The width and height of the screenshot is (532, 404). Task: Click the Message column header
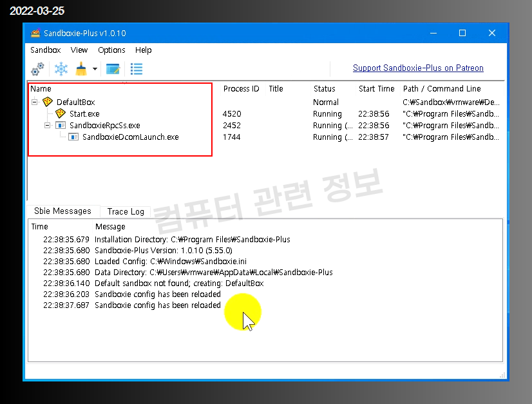coord(110,226)
